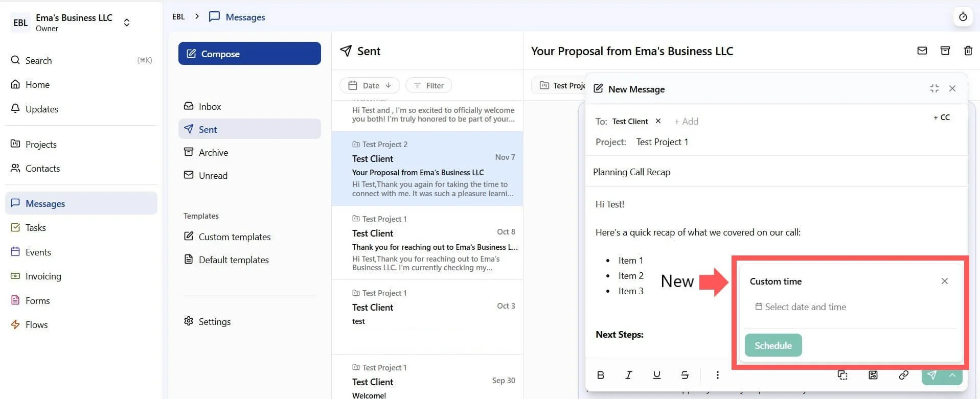Toggle underline formatting
Viewport: 980px width, 399px height.
[656, 375]
